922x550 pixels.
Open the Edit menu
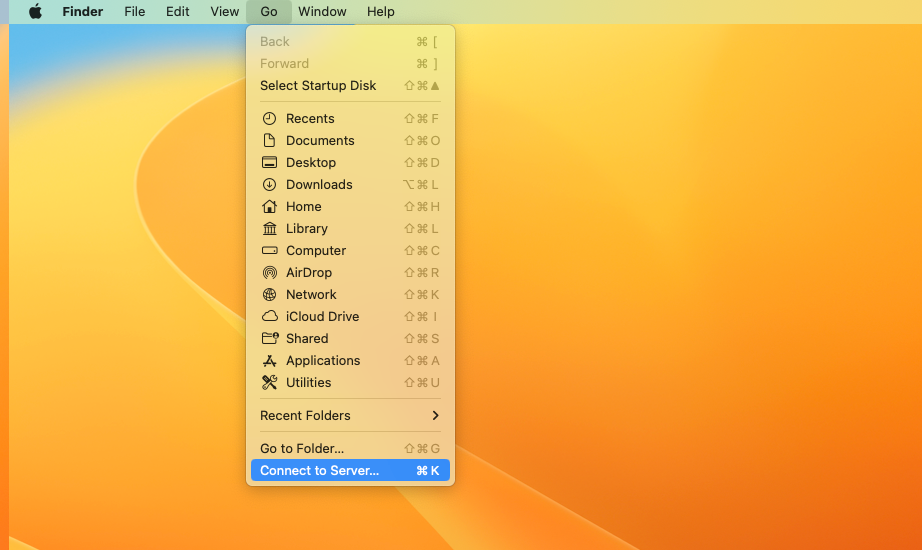[177, 11]
